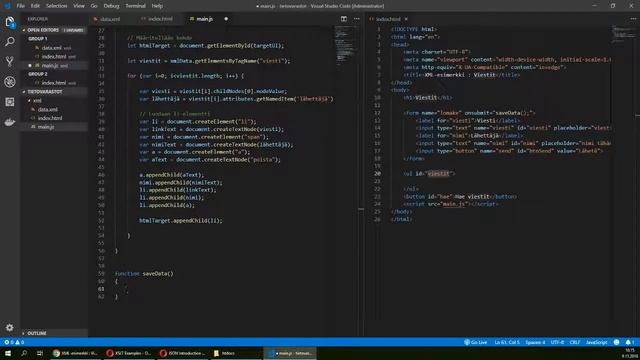640x360 pixels.
Task: Open index.html under Group 2 open editors
Action: (54, 83)
